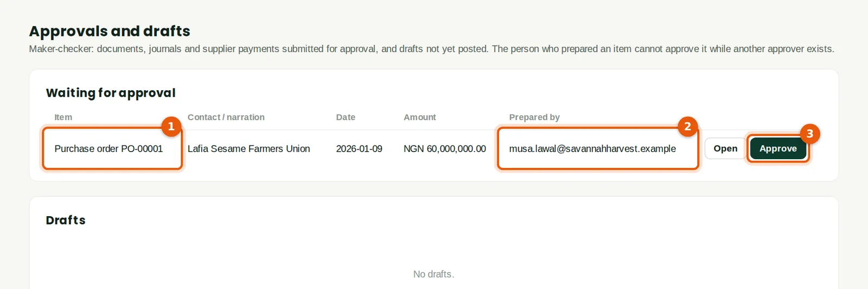This screenshot has height=289, width=868.
Task: Click the orange badge numbered 2
Action: 687,127
